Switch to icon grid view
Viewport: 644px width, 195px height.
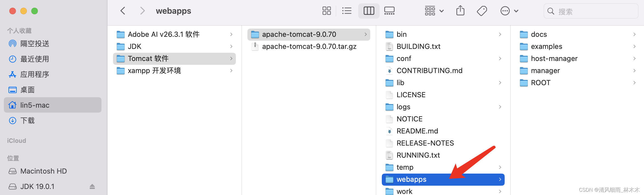pos(326,11)
